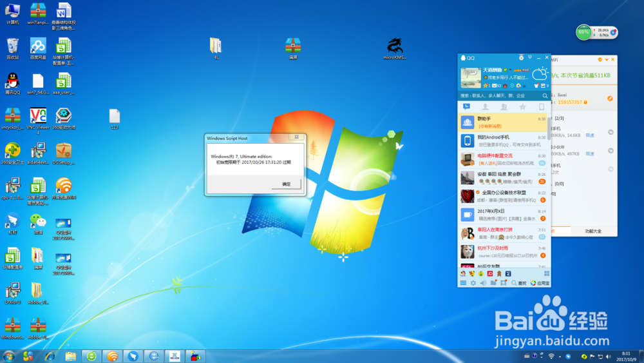Edit WiFi name with orange pencil
The image size is (644, 363).
(x=610, y=98)
